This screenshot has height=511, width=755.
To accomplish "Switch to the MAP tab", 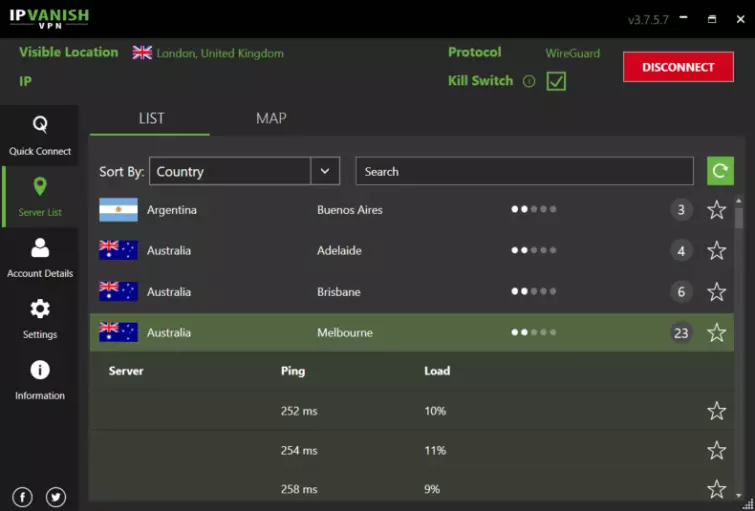I will click(x=271, y=118).
